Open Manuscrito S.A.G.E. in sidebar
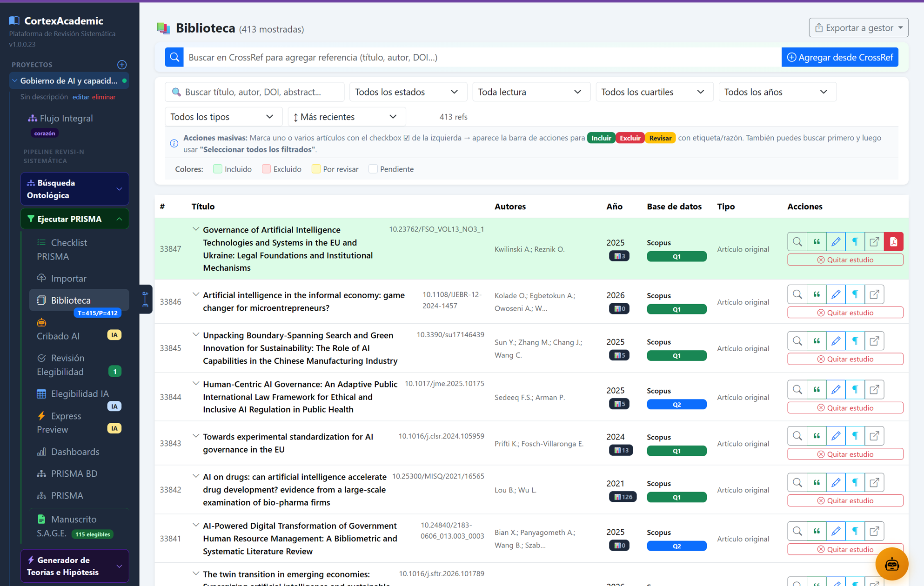924x586 pixels. click(x=79, y=526)
